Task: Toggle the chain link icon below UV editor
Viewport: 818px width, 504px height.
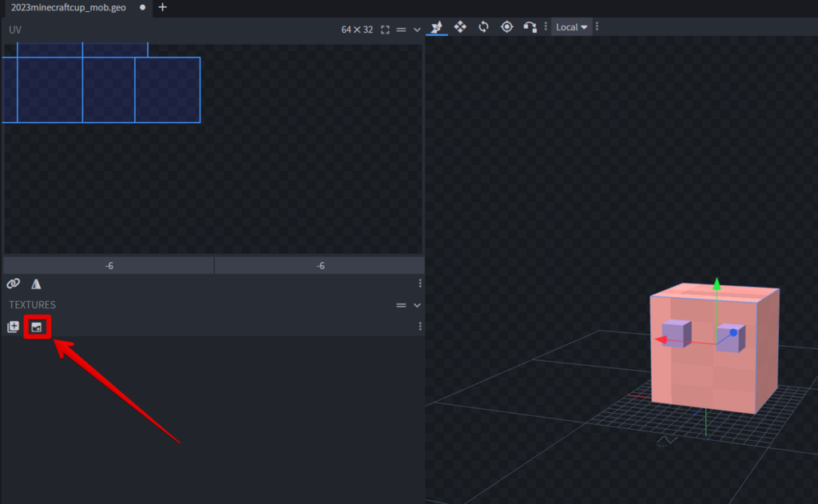Action: tap(13, 284)
